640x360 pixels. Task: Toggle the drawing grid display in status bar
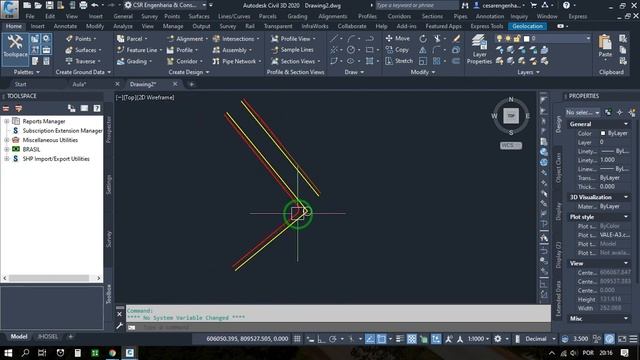click(x=297, y=339)
